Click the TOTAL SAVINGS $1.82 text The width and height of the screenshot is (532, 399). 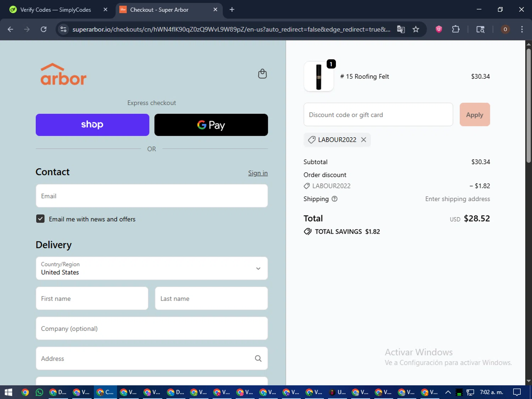click(x=348, y=232)
